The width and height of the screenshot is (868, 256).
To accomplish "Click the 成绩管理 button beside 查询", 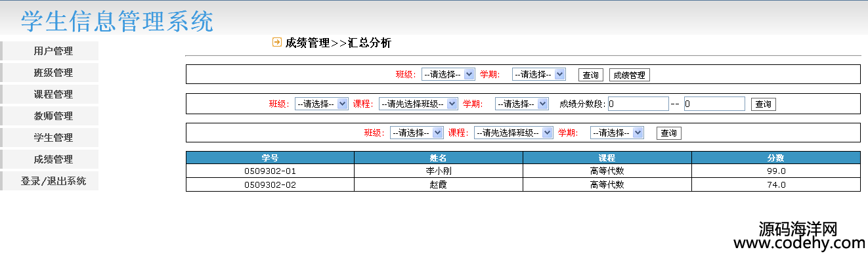I will pos(630,75).
